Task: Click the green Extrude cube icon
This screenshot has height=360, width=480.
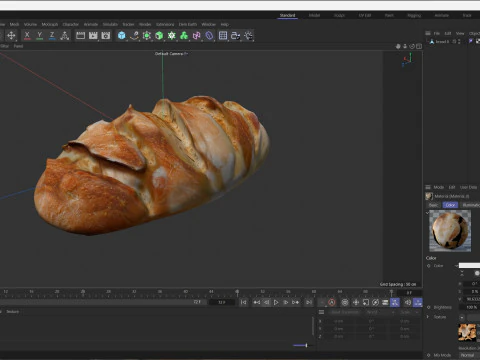Action: tap(159, 35)
